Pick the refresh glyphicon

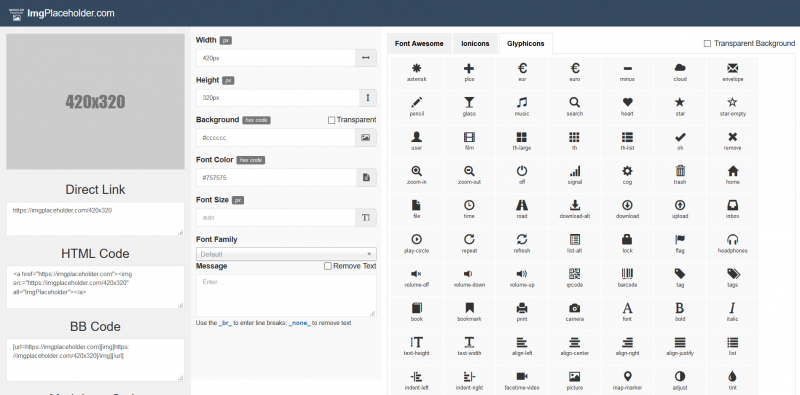click(522, 244)
